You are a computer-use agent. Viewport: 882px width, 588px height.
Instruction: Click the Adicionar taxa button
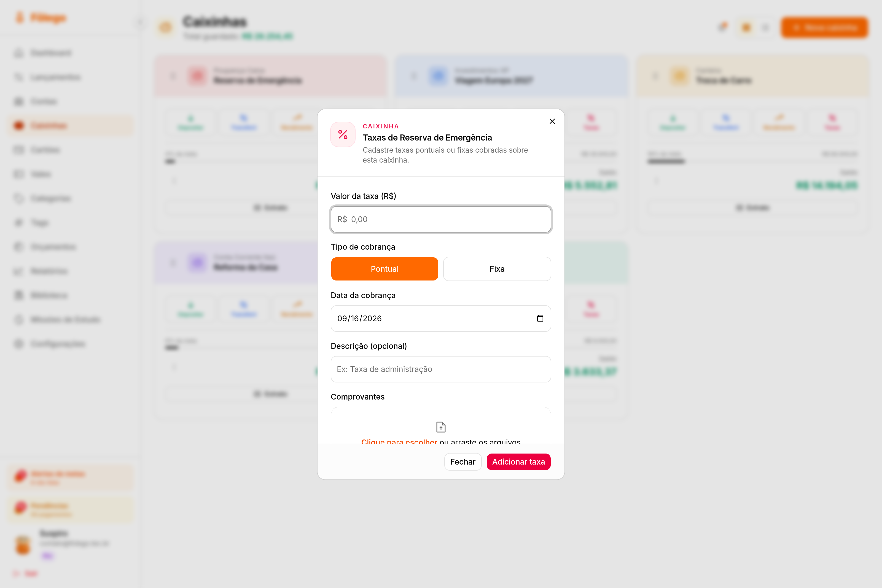[x=518, y=462]
